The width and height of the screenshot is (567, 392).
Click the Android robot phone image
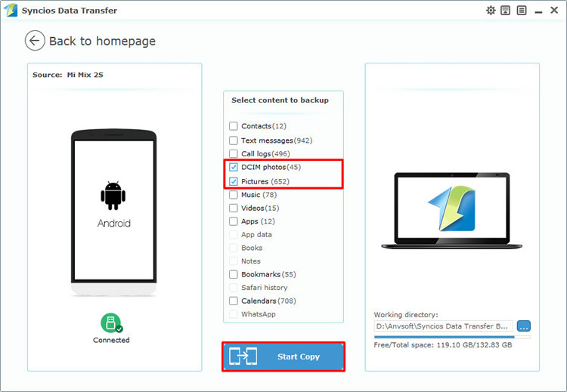click(114, 211)
